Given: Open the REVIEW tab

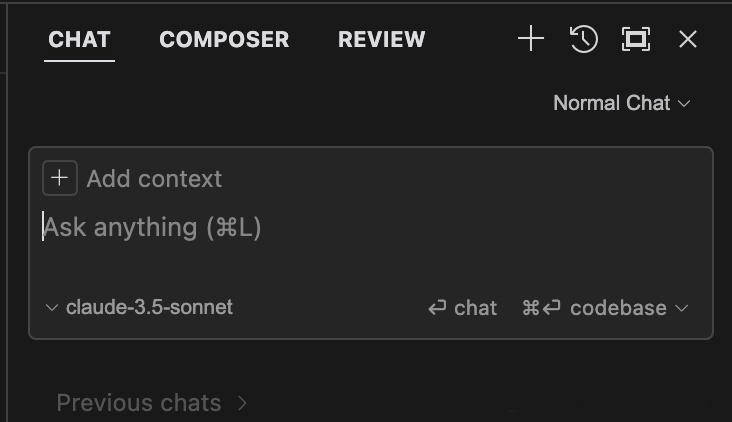Looking at the screenshot, I should pyautogui.click(x=382, y=39).
